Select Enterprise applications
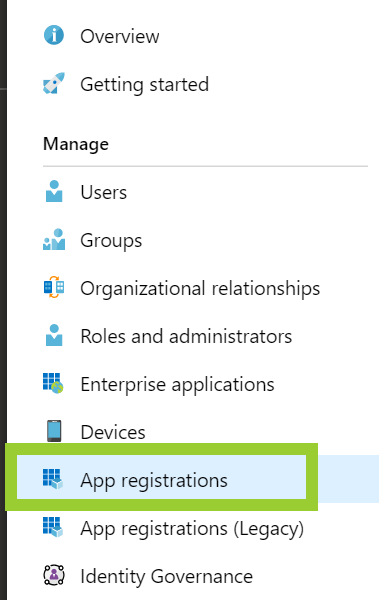 tap(177, 385)
